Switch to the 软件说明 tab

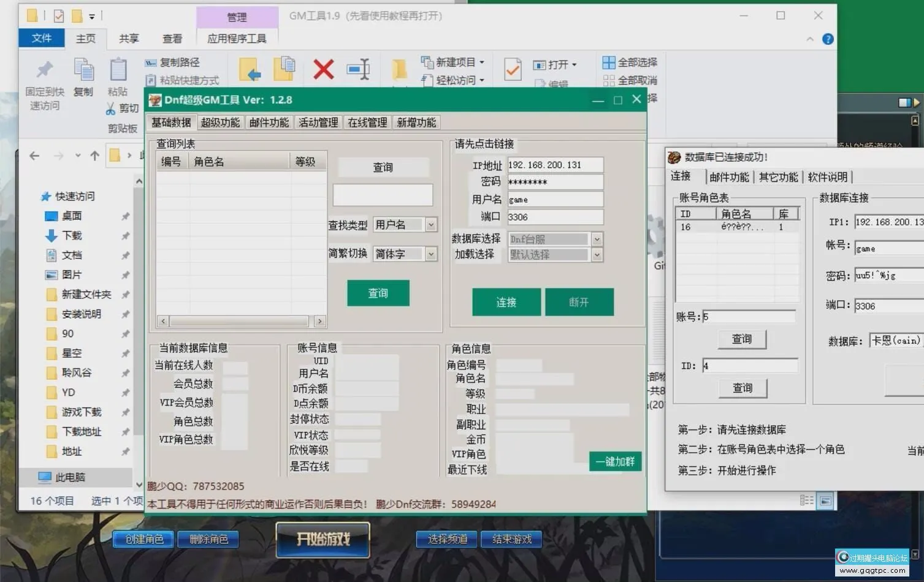[829, 177]
